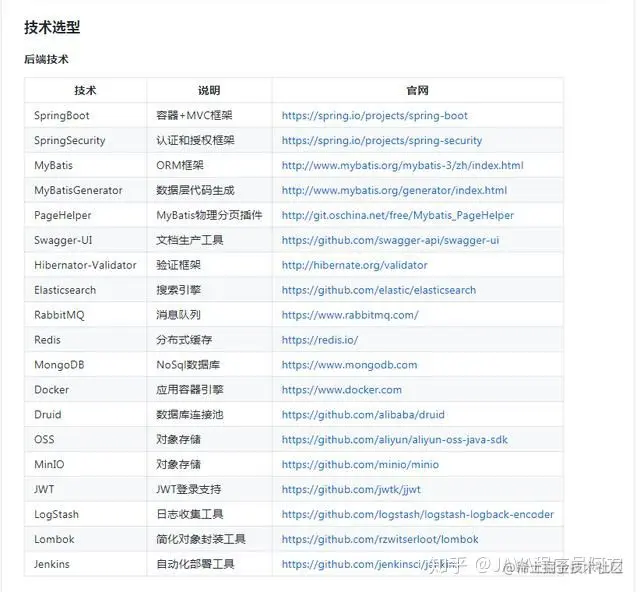
Task: Click the Elasticsearch technology cell
Action: (85, 290)
